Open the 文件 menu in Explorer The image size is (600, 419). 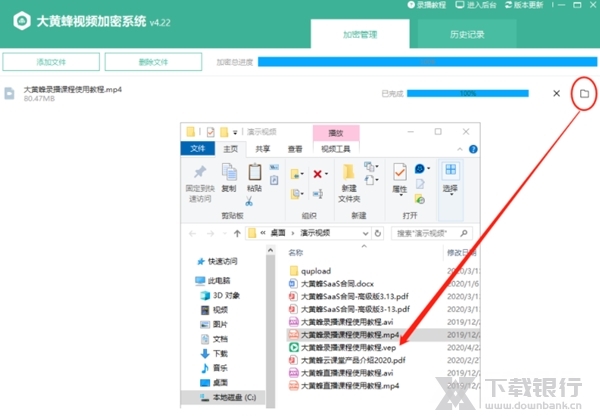click(x=197, y=148)
